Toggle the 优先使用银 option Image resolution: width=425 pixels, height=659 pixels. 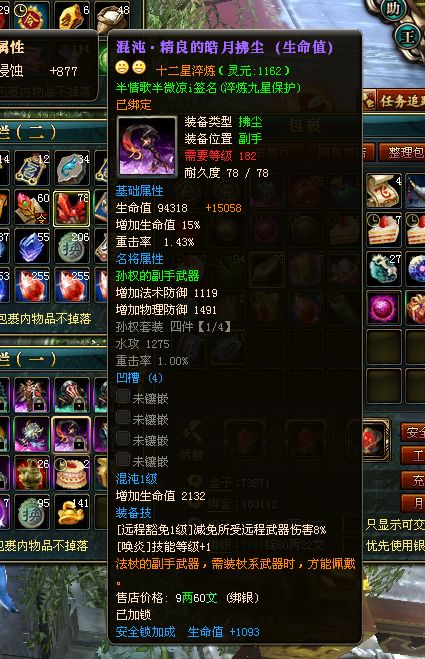coord(395,546)
